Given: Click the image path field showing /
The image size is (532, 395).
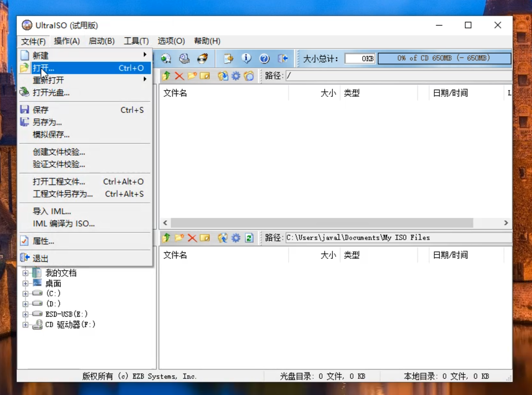Looking at the screenshot, I should pos(399,76).
